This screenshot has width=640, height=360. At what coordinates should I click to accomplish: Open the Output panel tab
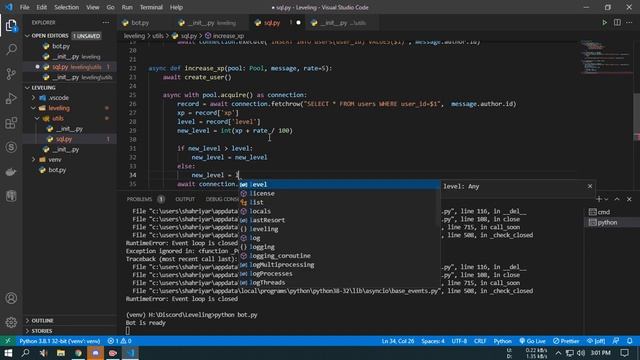pyautogui.click(x=185, y=199)
